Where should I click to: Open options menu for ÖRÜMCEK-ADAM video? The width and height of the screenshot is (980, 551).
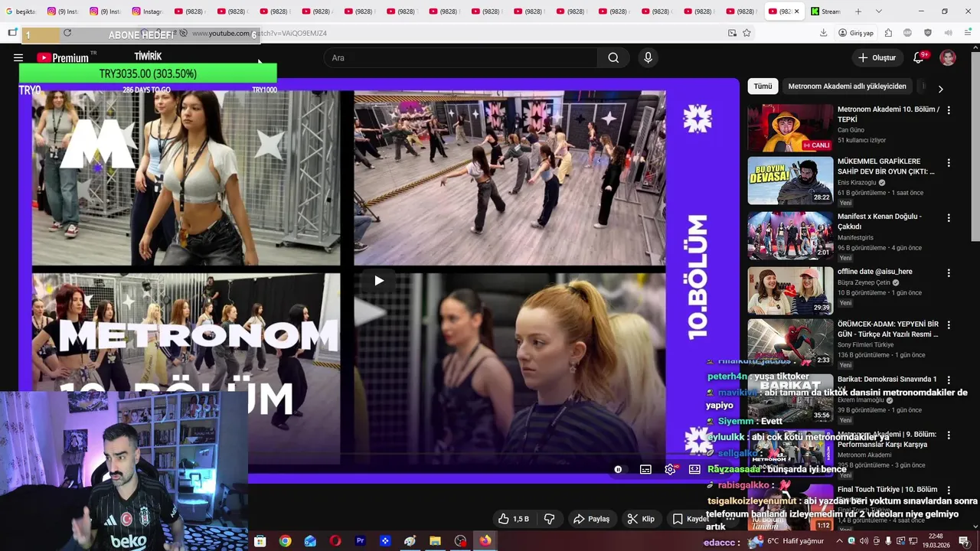tap(949, 324)
